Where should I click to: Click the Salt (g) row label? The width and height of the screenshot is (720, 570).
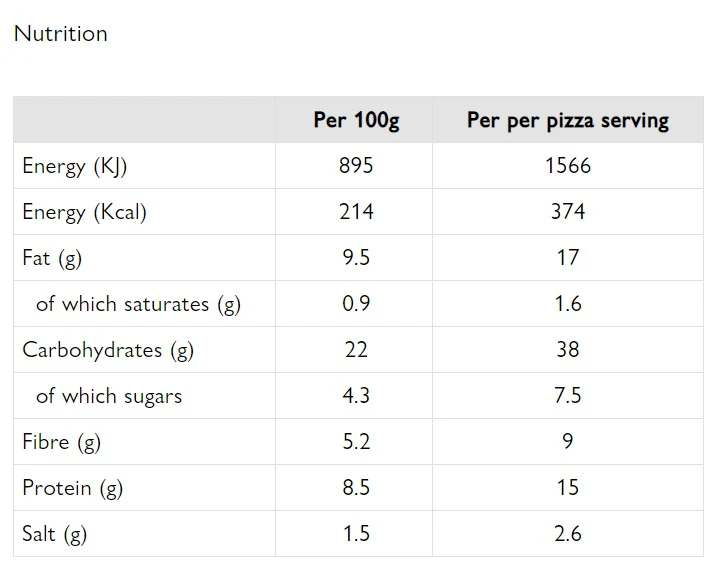[54, 534]
